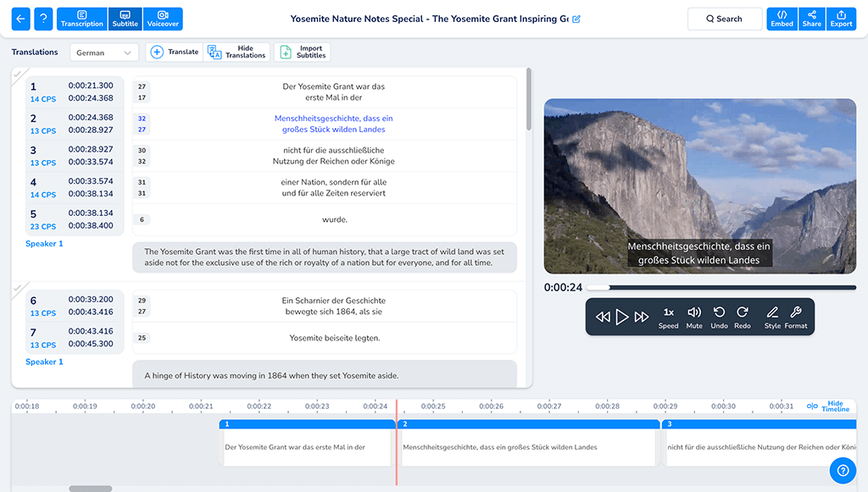Open the Style pen tool
This screenshot has height=492, width=868.
pos(772,318)
